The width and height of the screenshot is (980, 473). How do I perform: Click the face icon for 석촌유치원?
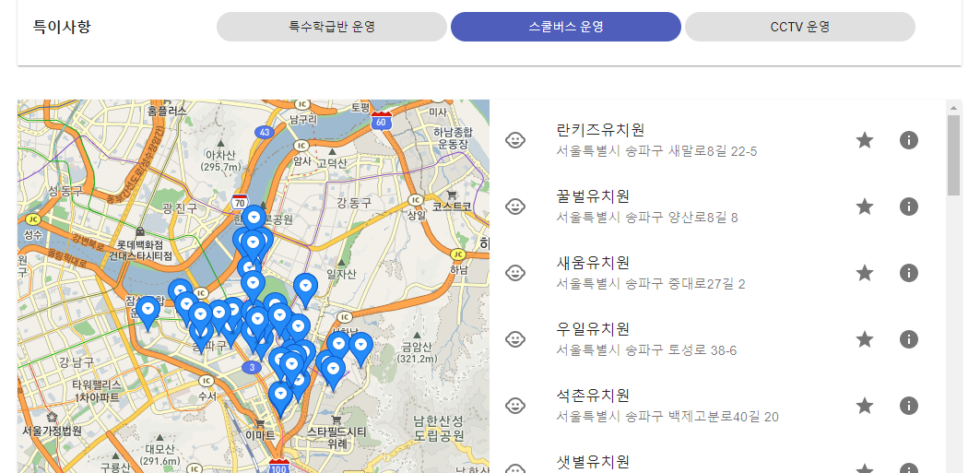[515, 406]
